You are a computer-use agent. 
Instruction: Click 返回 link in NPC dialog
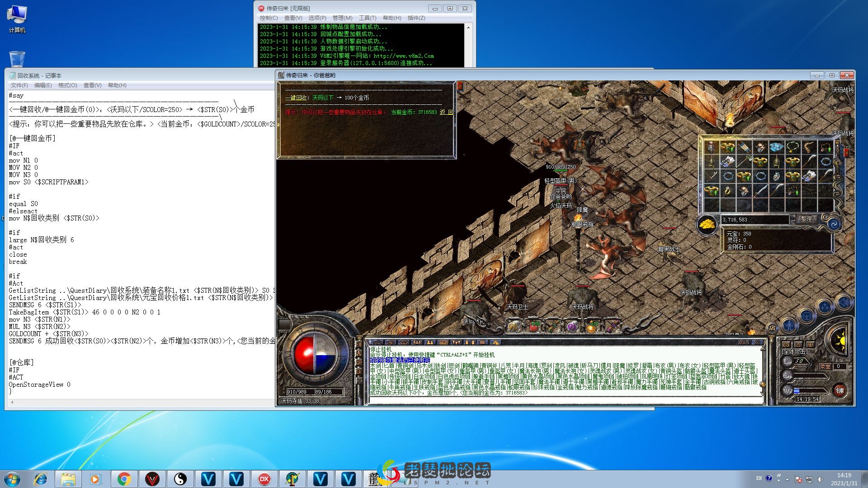point(446,112)
